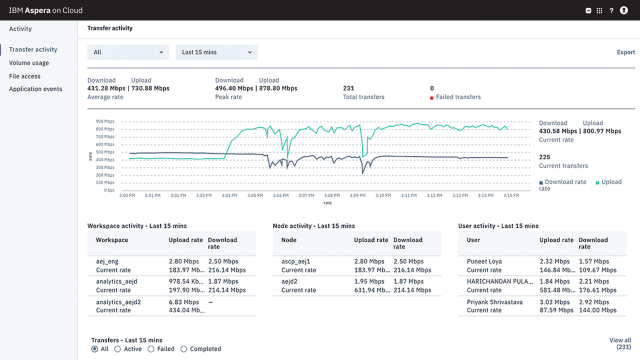
Task: Select the All transfers radio button
Action: point(95,349)
